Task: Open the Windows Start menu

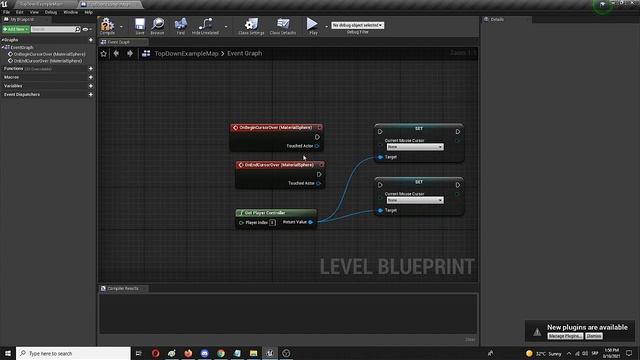Action: (8, 353)
